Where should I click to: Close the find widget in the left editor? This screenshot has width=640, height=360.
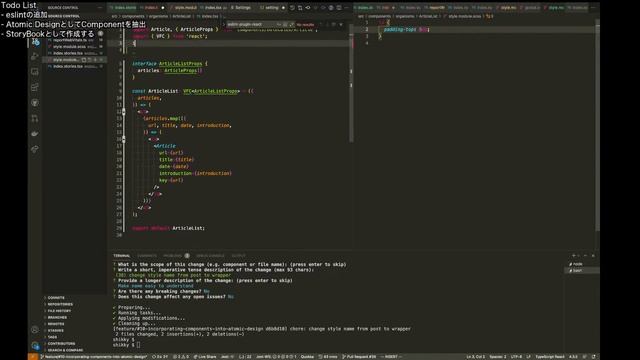pyautogui.click(x=341, y=24)
